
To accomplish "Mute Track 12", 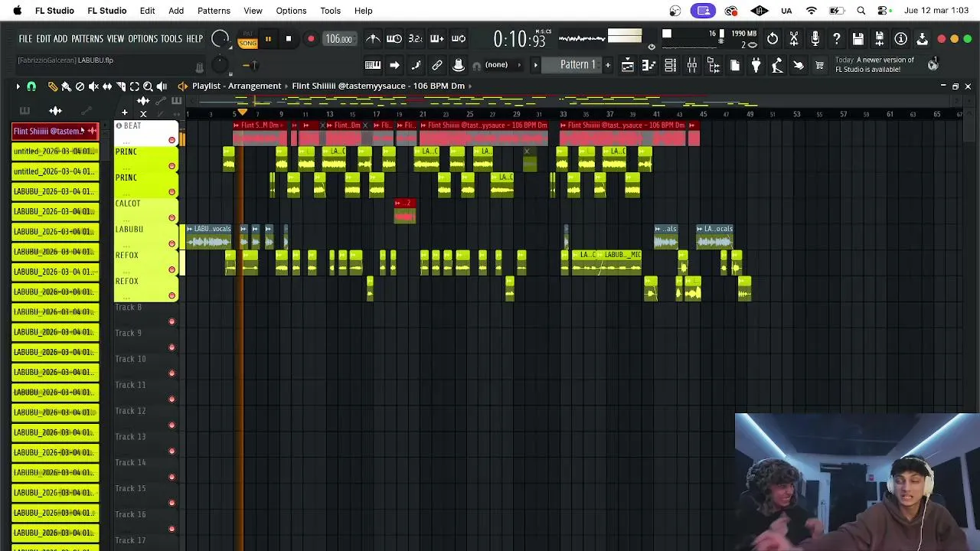I will pos(171,425).
